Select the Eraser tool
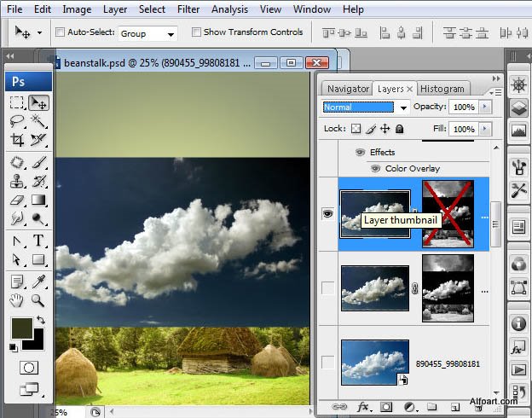 tap(17, 201)
